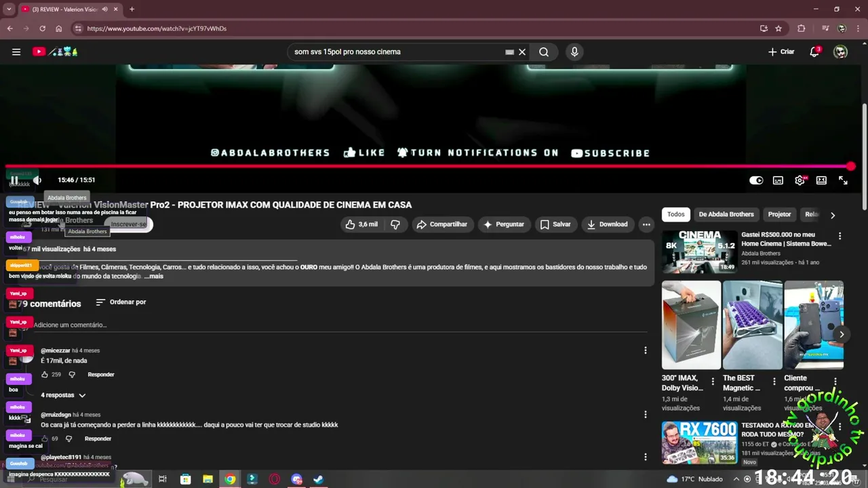Dislike the ruizdsgn comment
868x488 pixels.
click(68, 439)
